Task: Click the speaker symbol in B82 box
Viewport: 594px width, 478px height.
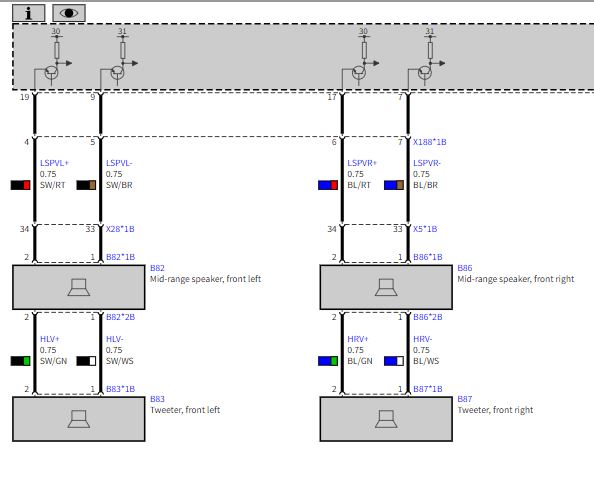Action: (79, 287)
